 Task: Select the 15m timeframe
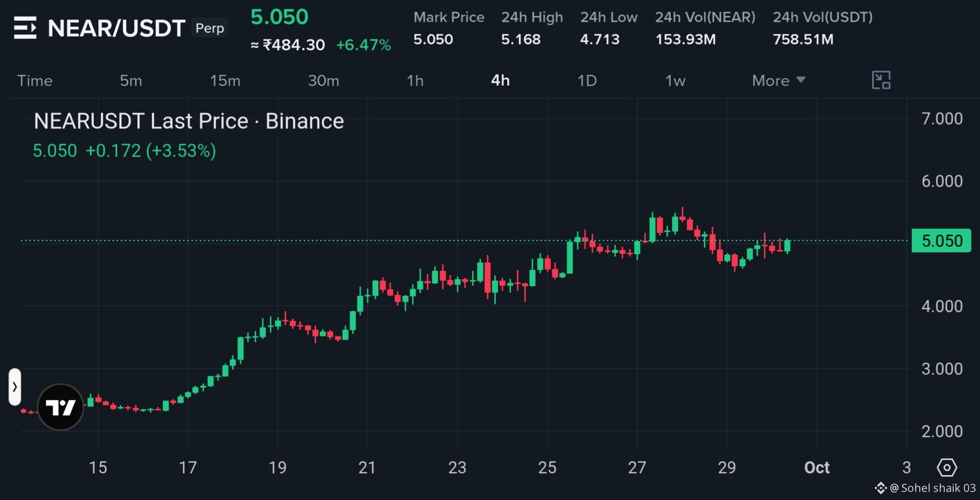point(225,81)
